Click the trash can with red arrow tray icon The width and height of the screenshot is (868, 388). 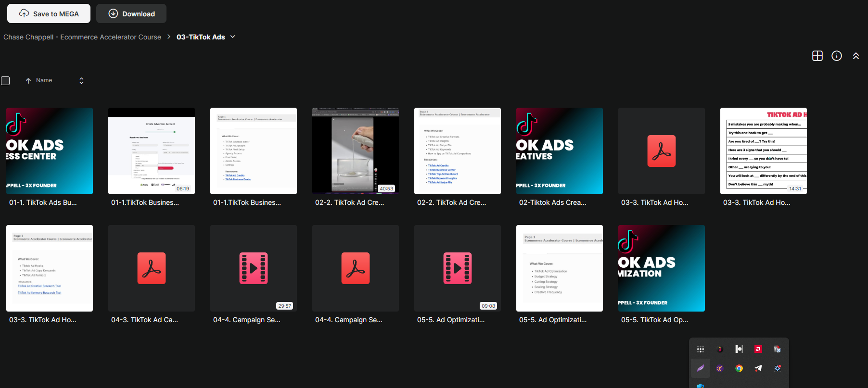778,349
